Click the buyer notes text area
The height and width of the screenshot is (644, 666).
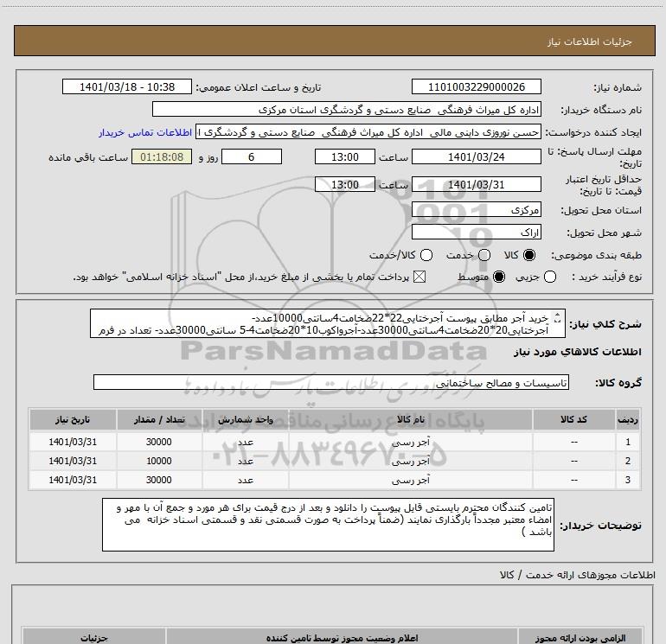pyautogui.click(x=328, y=525)
